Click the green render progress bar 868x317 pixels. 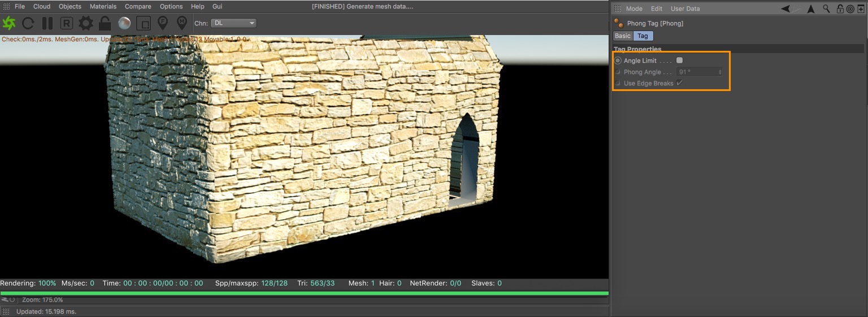(304, 293)
